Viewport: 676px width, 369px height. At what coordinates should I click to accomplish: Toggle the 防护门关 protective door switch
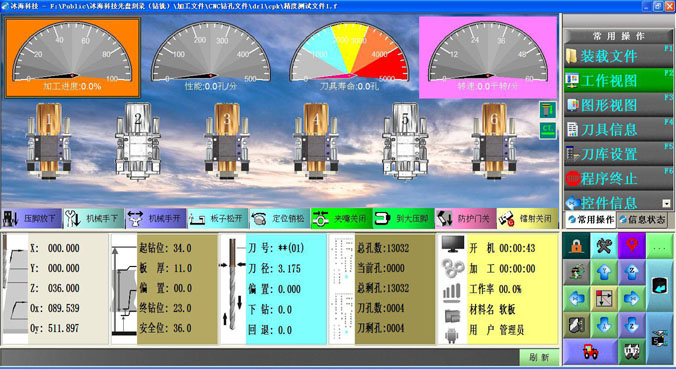[x=466, y=219]
